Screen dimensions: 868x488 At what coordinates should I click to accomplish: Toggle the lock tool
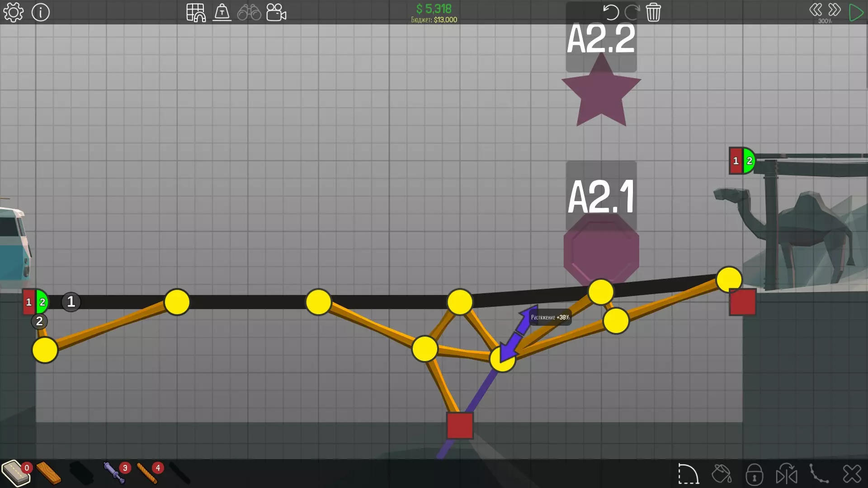[x=754, y=474]
